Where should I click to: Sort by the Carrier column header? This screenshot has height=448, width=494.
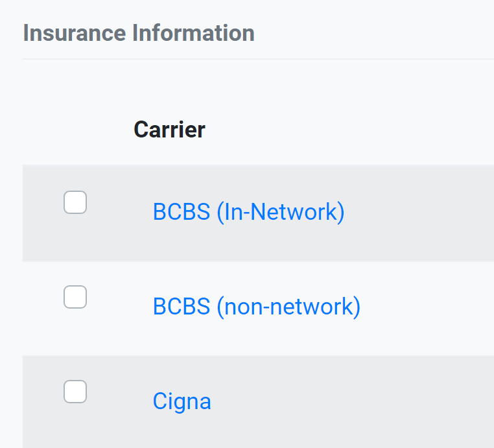click(x=169, y=130)
